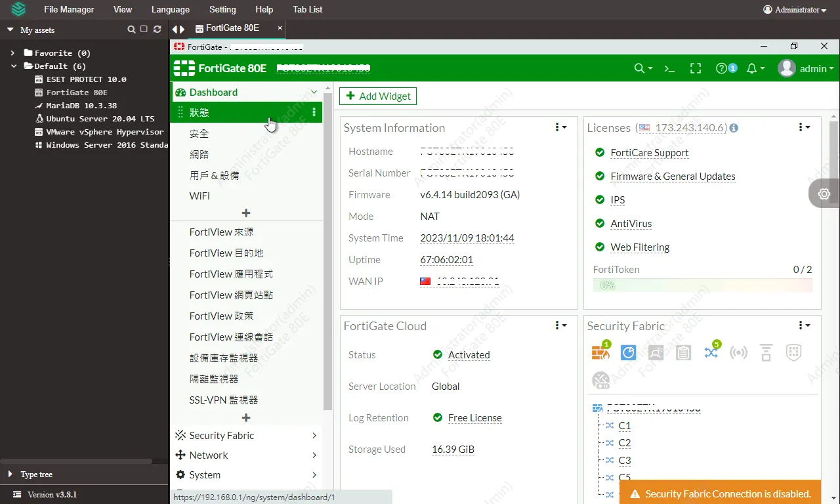Image resolution: width=840 pixels, height=504 pixels.
Task: Collapse the My assets panel arrow
Action: [10, 30]
